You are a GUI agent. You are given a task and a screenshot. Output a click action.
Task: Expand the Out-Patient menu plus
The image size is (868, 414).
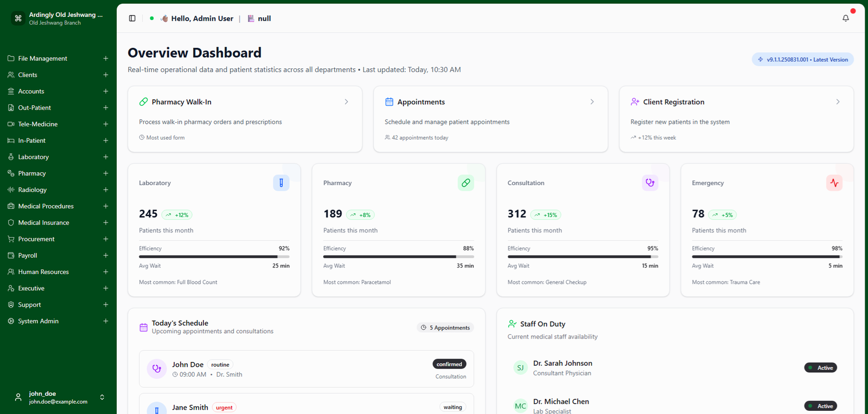pyautogui.click(x=106, y=107)
